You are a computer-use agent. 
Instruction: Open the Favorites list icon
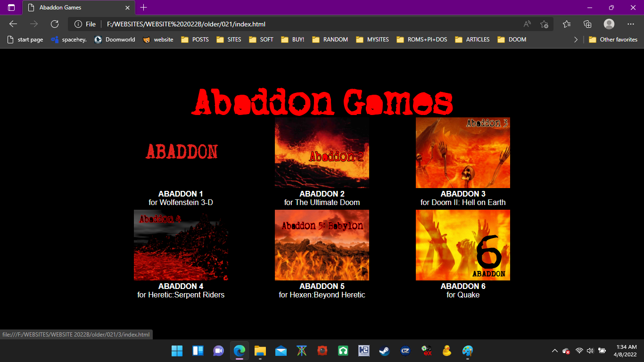567,24
